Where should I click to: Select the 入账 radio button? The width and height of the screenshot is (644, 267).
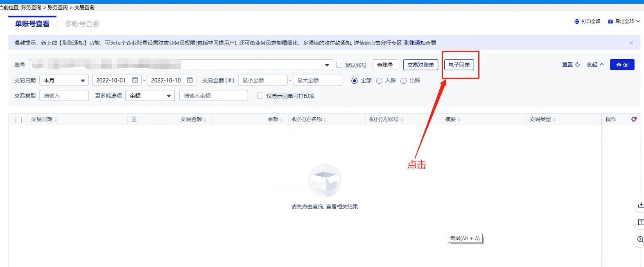tap(379, 81)
